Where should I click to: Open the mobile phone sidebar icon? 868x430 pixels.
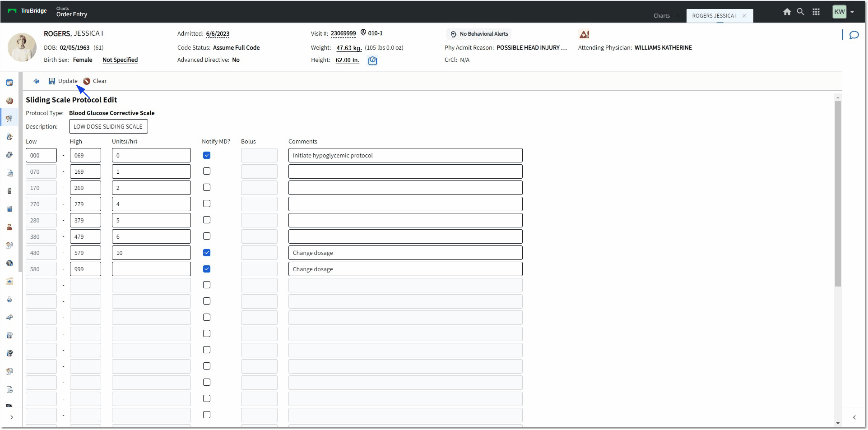point(9,191)
